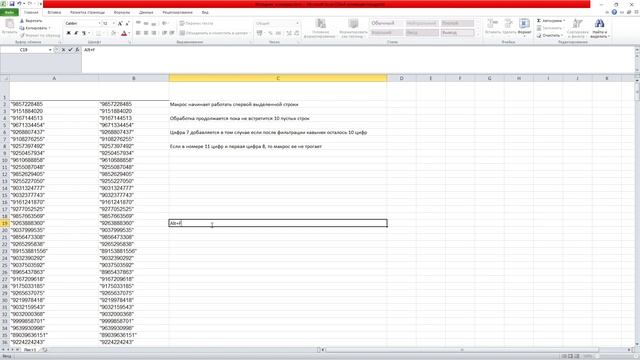This screenshot has width=640, height=360.
Task: Click the Save icon in quick access toolbar
Action: 12,4
